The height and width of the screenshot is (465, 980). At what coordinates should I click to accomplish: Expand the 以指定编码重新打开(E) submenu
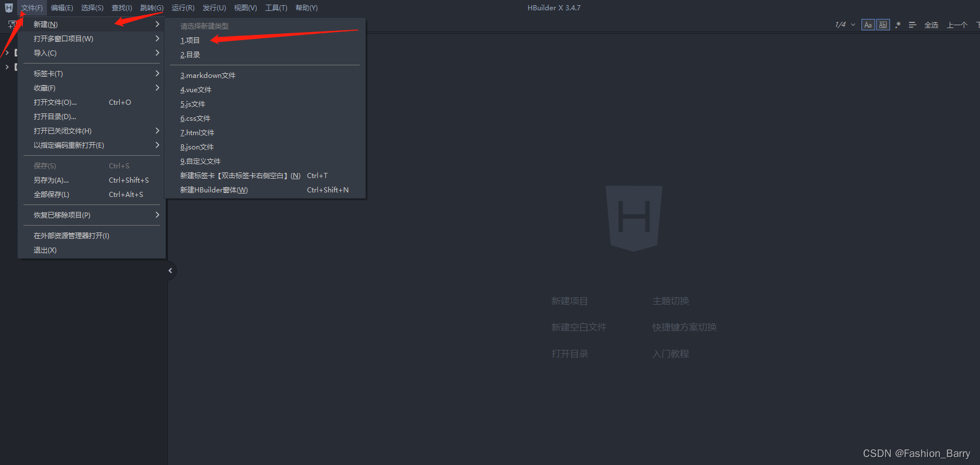click(92, 145)
